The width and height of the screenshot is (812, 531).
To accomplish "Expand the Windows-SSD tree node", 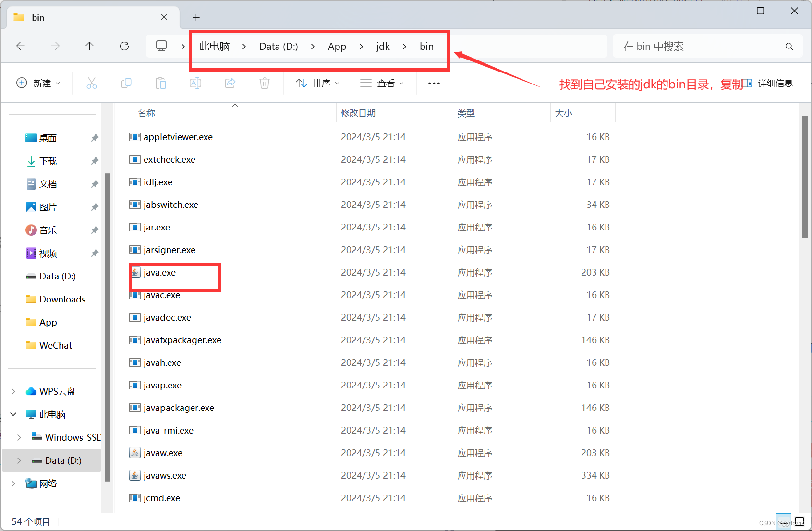I will (19, 437).
